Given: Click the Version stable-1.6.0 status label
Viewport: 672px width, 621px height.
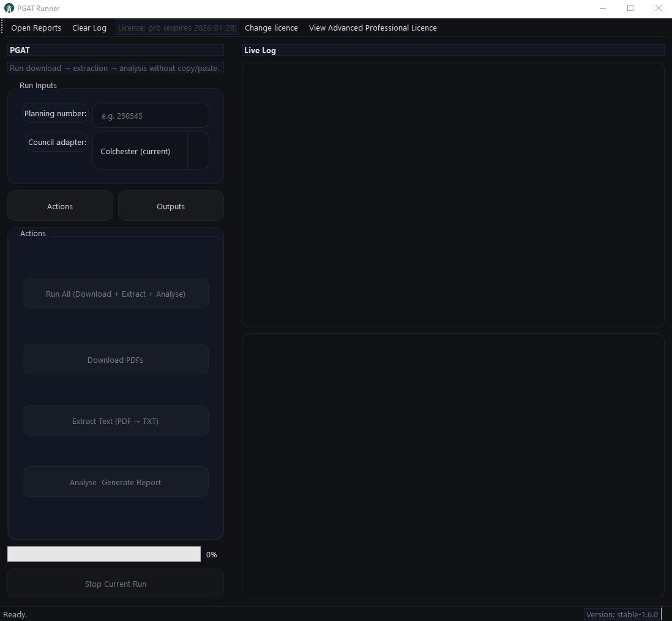Looking at the screenshot, I should 621,614.
